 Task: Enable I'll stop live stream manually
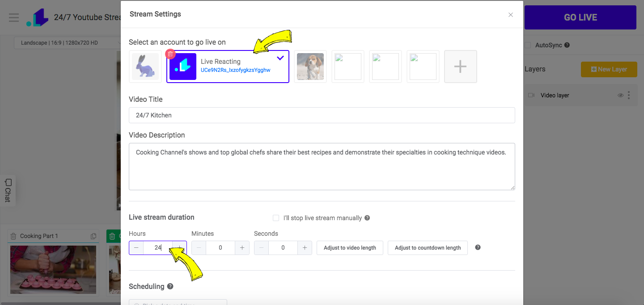276,218
